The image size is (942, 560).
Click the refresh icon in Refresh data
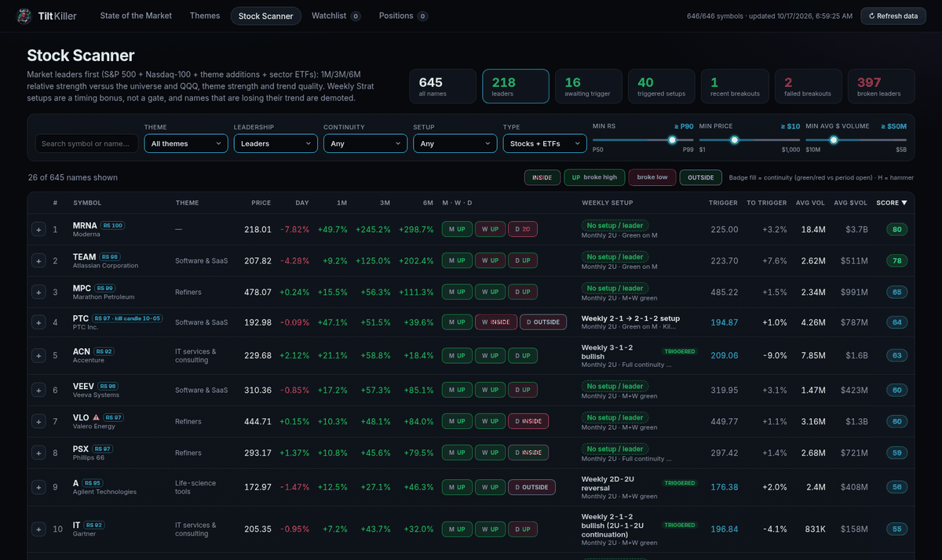tap(871, 16)
